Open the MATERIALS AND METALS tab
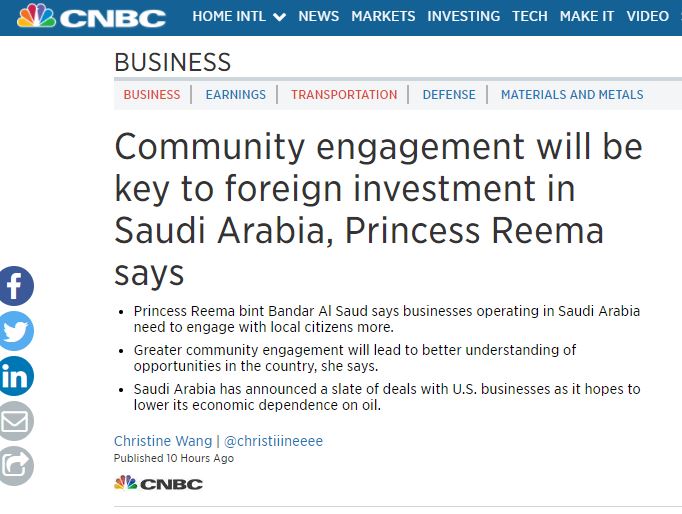The height and width of the screenshot is (514, 682). click(572, 94)
